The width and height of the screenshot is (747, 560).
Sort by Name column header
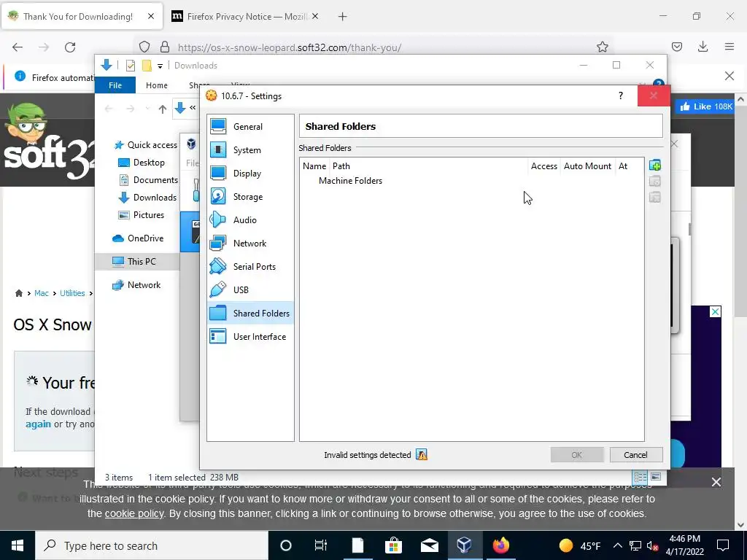[314, 166]
